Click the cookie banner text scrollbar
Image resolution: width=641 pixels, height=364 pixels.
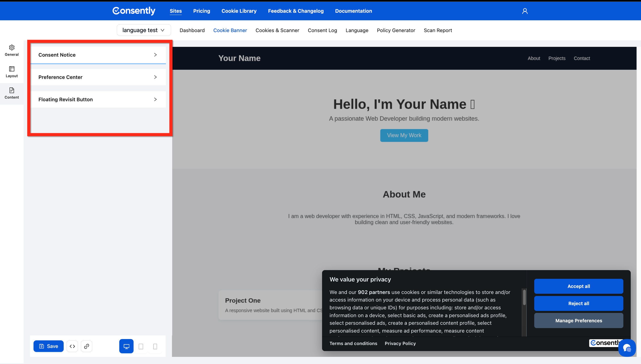tap(524, 298)
